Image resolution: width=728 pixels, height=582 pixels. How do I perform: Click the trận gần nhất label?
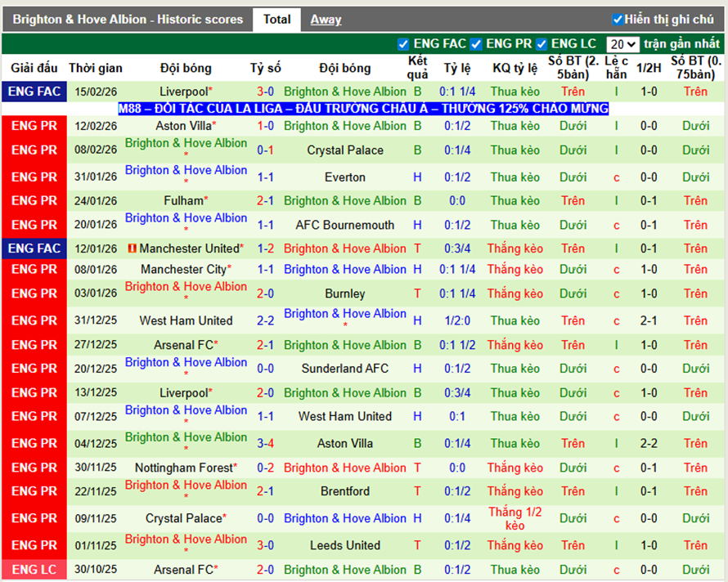pos(681,44)
